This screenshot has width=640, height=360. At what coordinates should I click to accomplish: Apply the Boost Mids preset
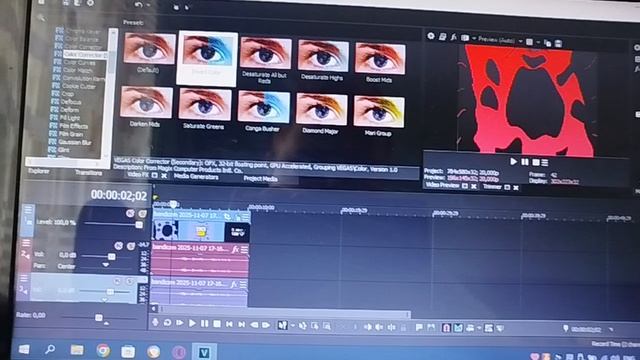[380, 62]
